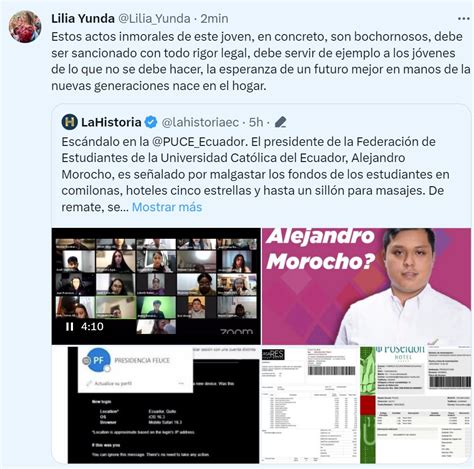Open the Zoom meeting video thumbnail

tap(156, 286)
